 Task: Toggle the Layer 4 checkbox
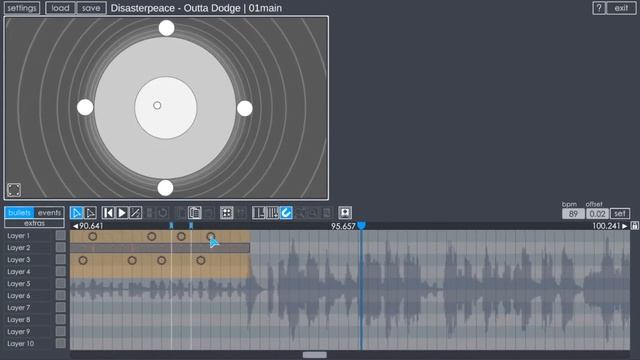pyautogui.click(x=60, y=271)
